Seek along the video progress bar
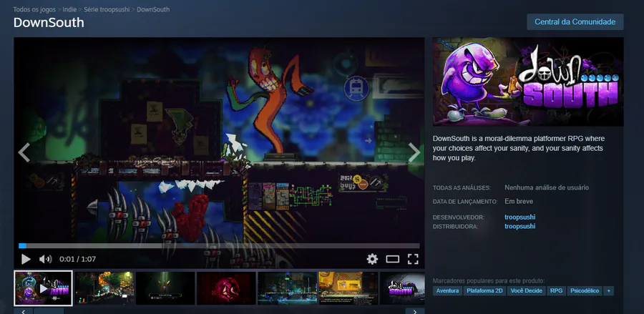 click(x=219, y=246)
